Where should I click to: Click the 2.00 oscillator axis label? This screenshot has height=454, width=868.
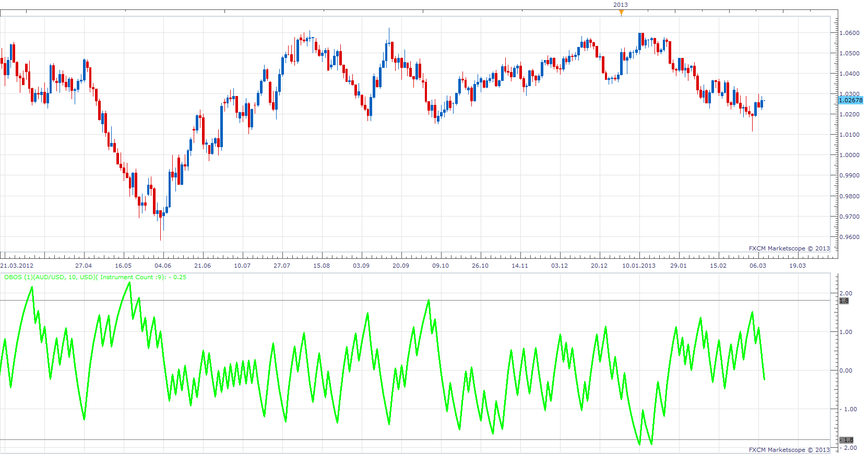846,293
